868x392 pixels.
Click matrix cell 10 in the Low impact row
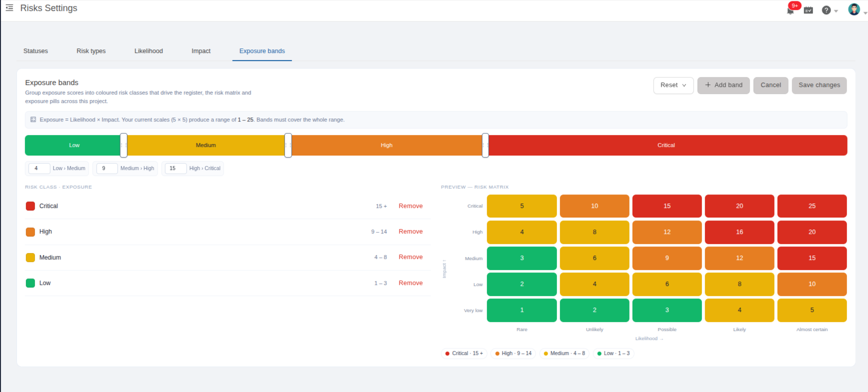[x=812, y=284]
